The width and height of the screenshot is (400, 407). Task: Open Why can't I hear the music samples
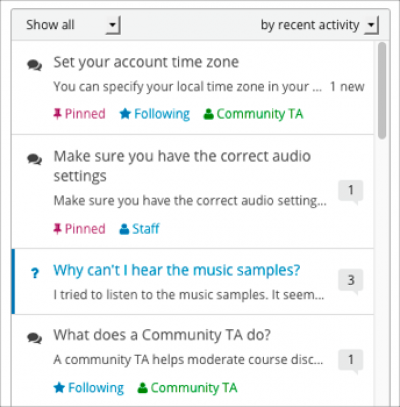click(177, 270)
